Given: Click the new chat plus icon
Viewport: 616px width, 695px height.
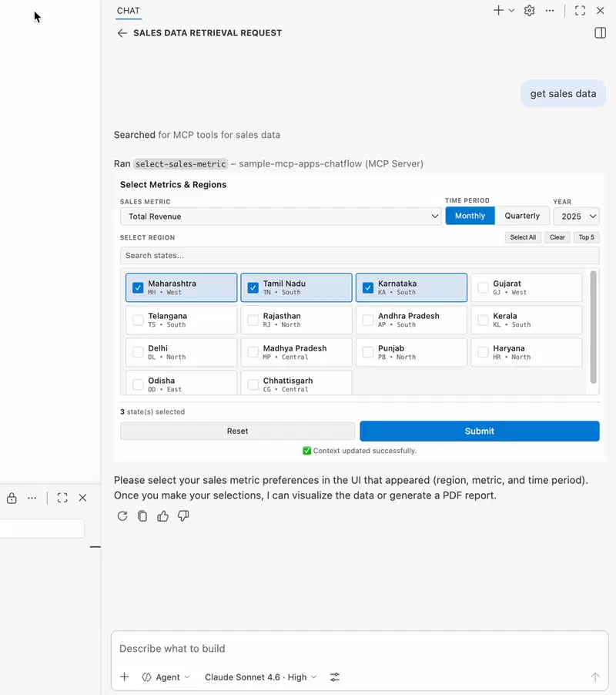Looking at the screenshot, I should (x=498, y=11).
